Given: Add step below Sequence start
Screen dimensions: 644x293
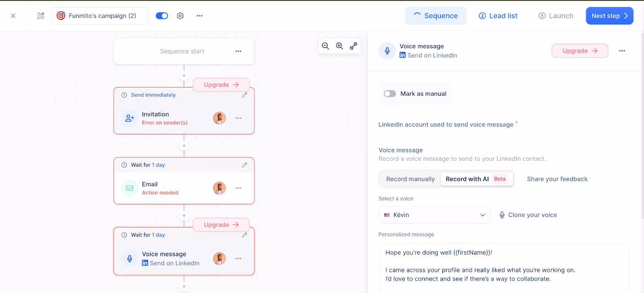Looking at the screenshot, I should (x=184, y=76).
